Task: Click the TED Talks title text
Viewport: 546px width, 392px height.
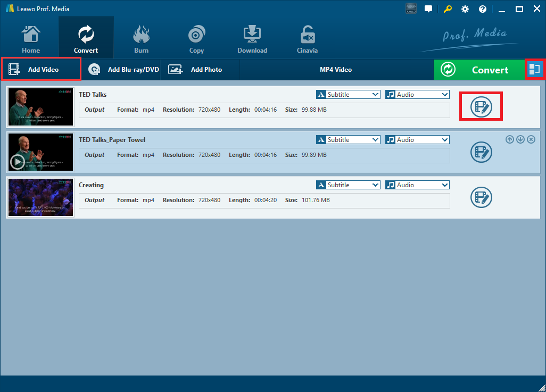Action: (x=93, y=94)
